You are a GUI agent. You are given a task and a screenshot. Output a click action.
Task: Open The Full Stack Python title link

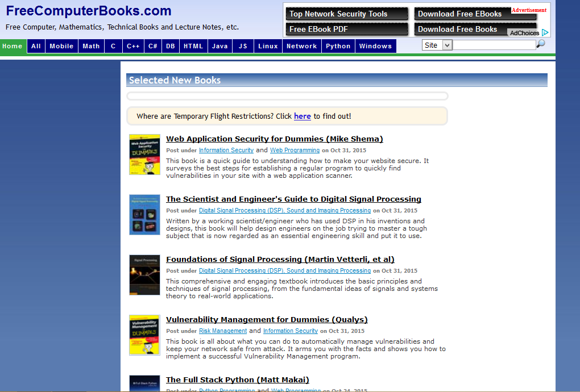238,380
